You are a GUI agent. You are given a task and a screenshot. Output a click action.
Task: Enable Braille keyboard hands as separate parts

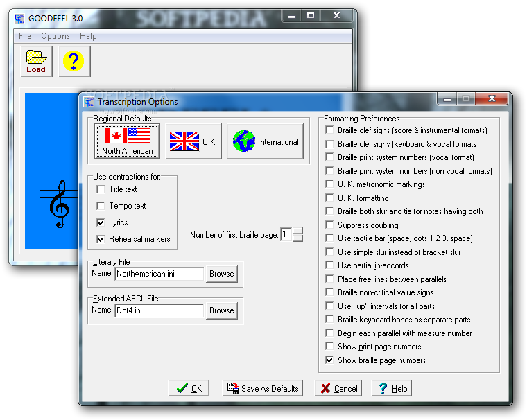point(329,320)
